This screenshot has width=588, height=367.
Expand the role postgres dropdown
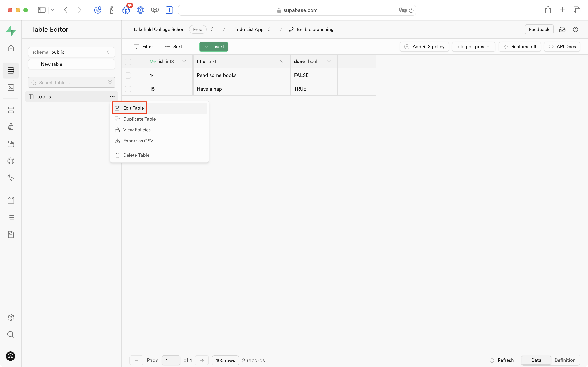coord(473,47)
